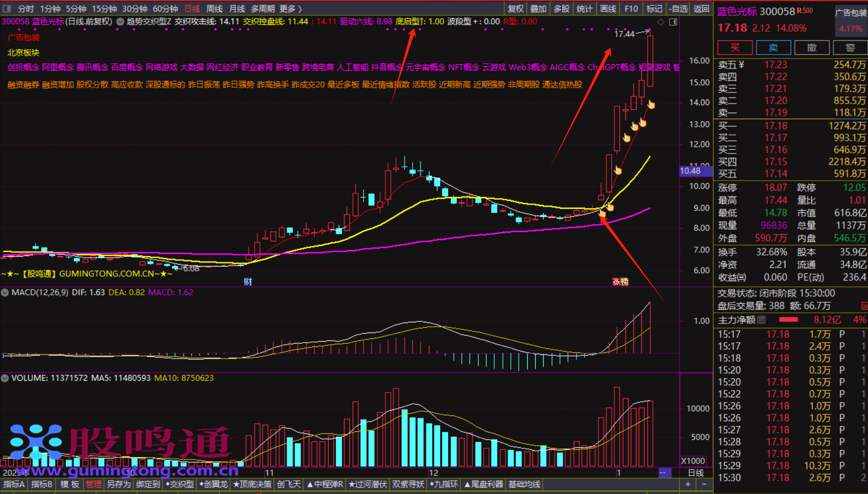Expand the VOLUME indicator dropdown circle
Viewport: 868px width, 494px height.
(x=5, y=378)
